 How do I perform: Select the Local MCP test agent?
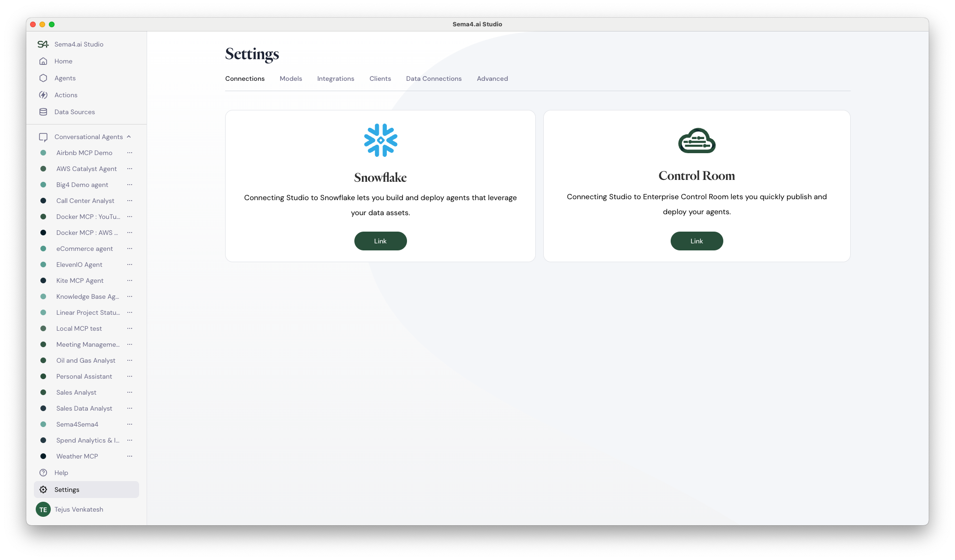pos(79,328)
